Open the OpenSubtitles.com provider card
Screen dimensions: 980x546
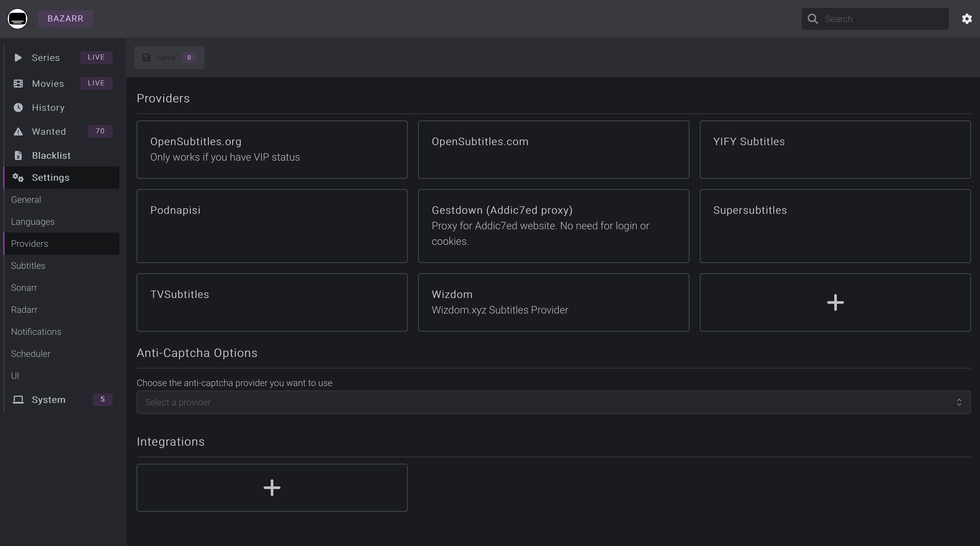553,150
